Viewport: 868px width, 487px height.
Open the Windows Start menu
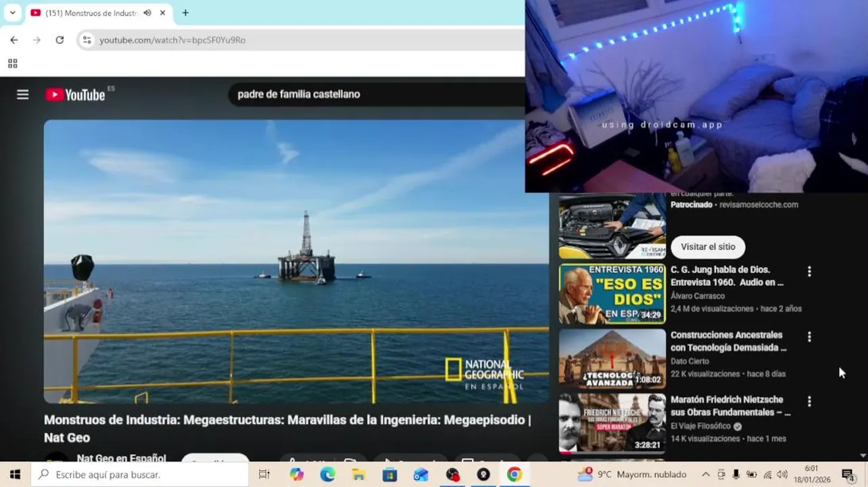[15, 475]
